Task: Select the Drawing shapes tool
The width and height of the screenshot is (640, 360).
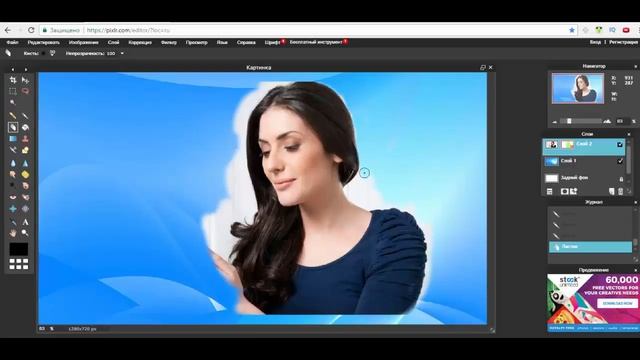Action: tap(25, 150)
